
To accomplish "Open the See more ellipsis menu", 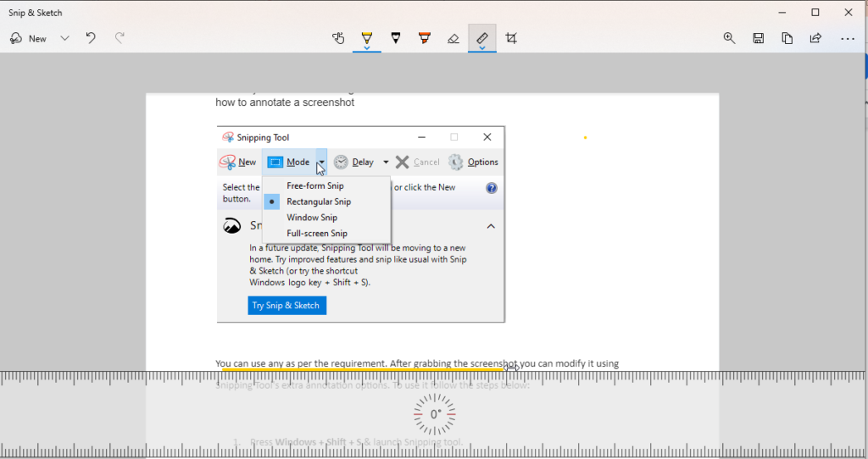I will (848, 39).
